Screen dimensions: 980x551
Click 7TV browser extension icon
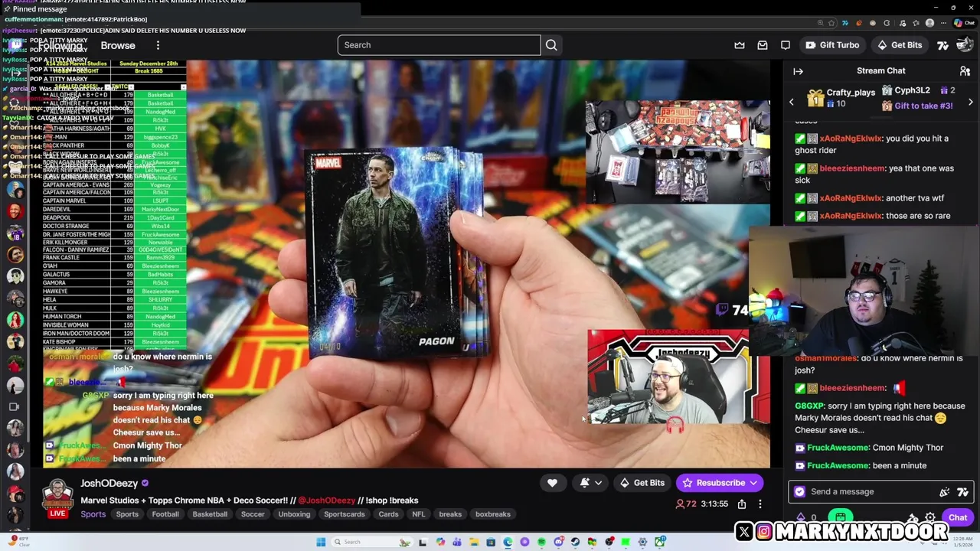pyautogui.click(x=845, y=23)
